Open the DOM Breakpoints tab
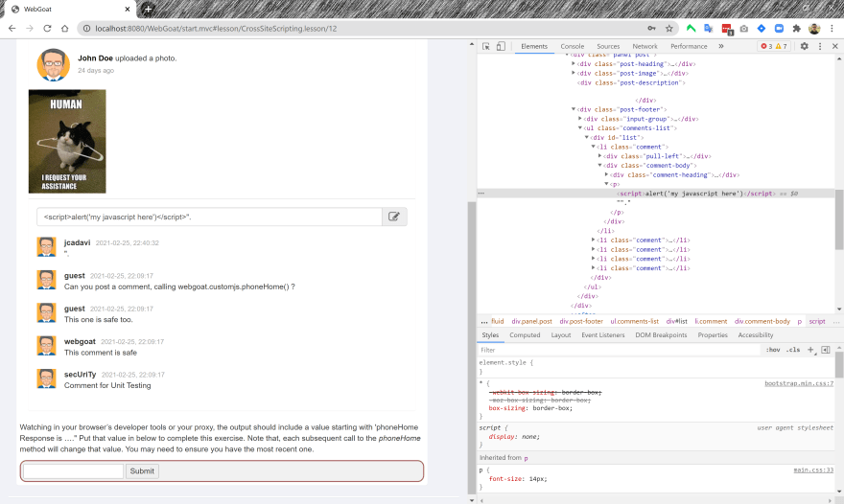This screenshot has width=844, height=504. pyautogui.click(x=661, y=335)
